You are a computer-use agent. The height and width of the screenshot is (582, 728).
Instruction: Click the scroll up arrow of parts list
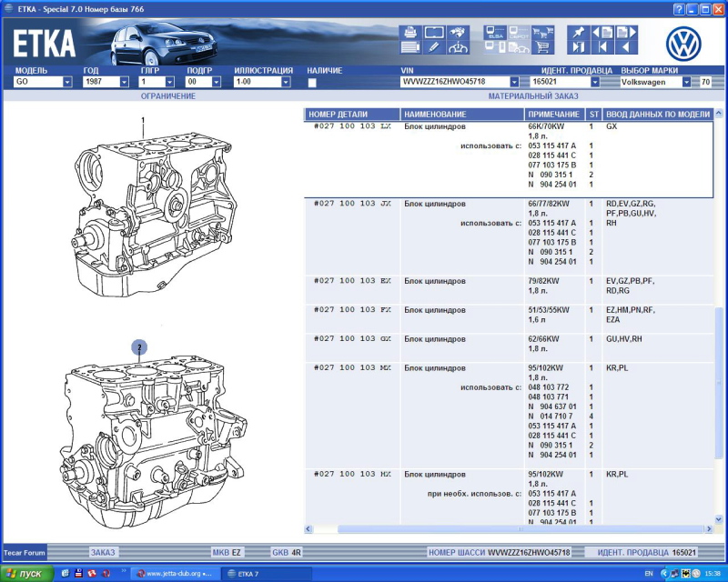click(x=719, y=113)
